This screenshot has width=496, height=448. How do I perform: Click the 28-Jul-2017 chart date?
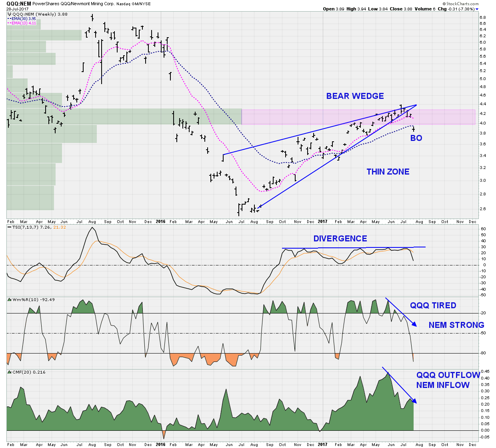pos(17,9)
